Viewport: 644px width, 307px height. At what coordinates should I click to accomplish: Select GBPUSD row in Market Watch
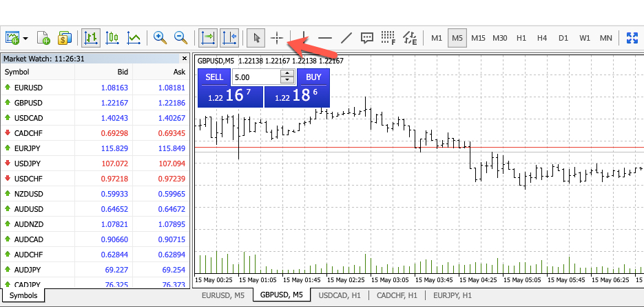pyautogui.click(x=95, y=103)
